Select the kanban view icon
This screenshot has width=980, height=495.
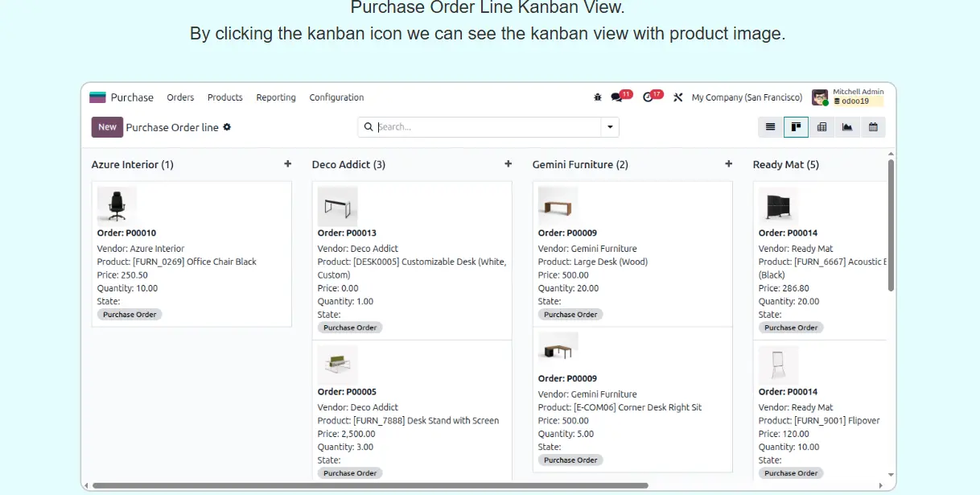tap(796, 127)
